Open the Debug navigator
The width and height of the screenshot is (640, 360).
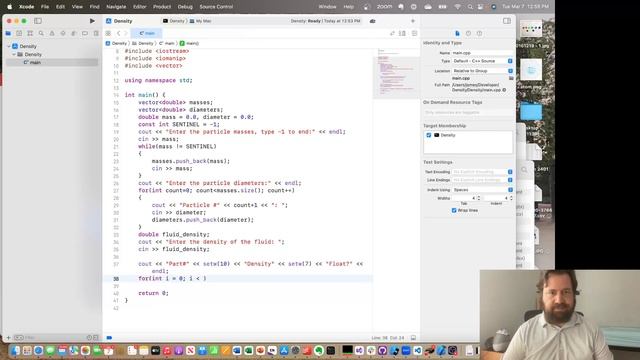[x=74, y=33]
